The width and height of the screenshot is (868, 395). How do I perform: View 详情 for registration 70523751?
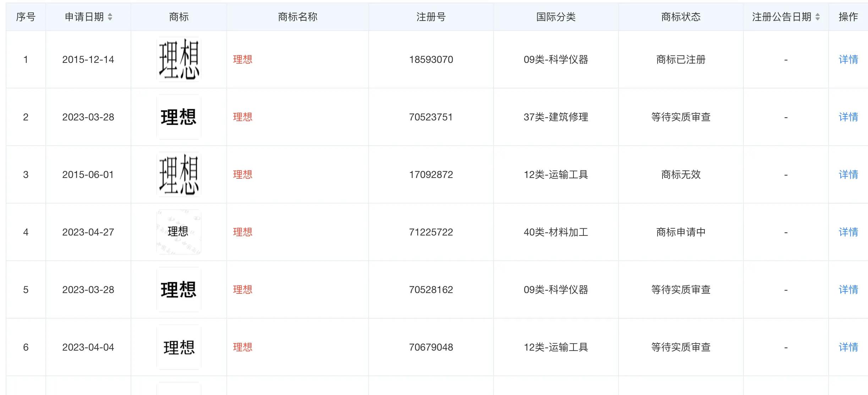pyautogui.click(x=848, y=117)
